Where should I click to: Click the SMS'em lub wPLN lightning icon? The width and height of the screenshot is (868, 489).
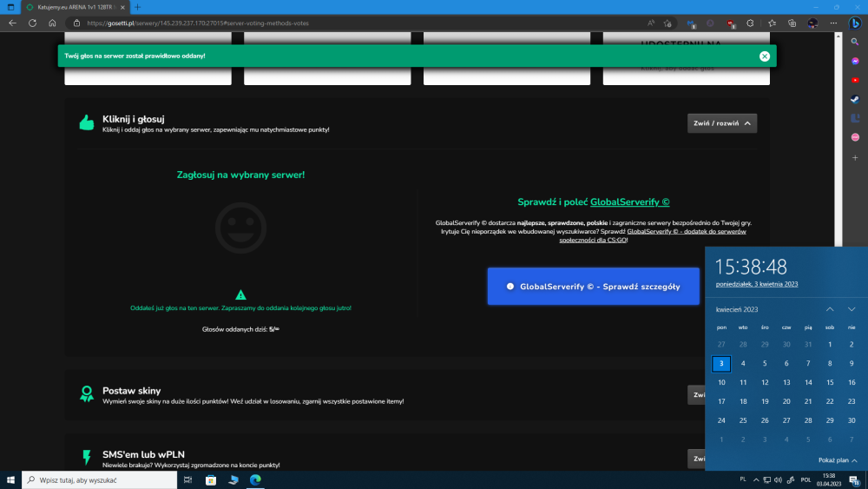coord(86,458)
